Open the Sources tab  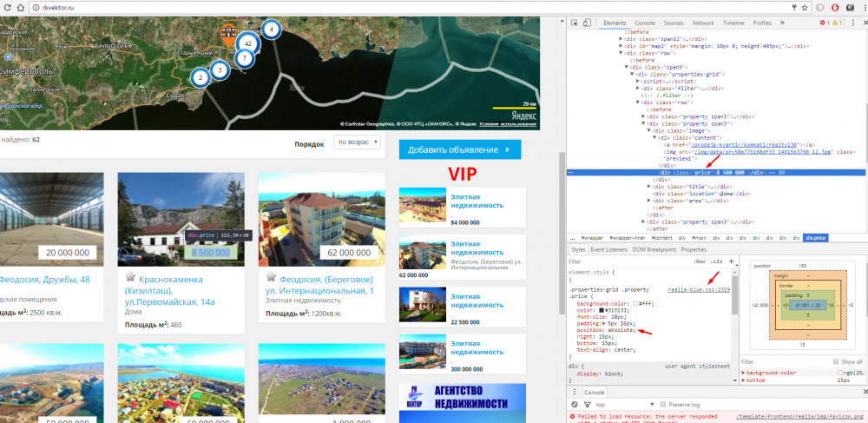674,23
